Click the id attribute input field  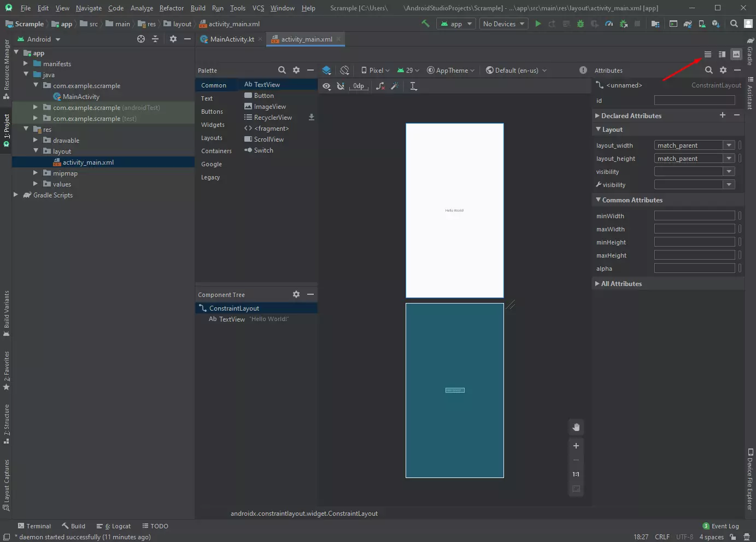click(694, 100)
